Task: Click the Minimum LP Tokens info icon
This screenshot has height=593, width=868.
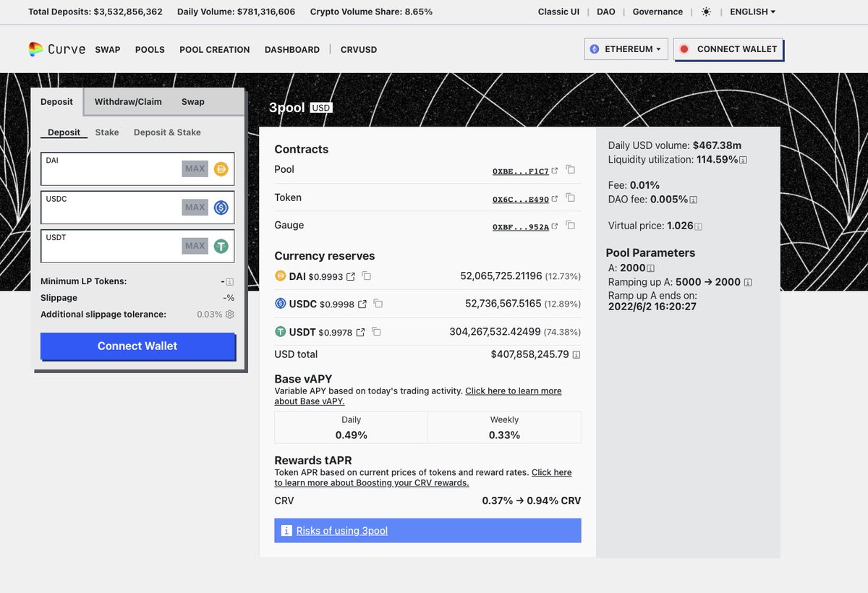Action: [x=229, y=282]
